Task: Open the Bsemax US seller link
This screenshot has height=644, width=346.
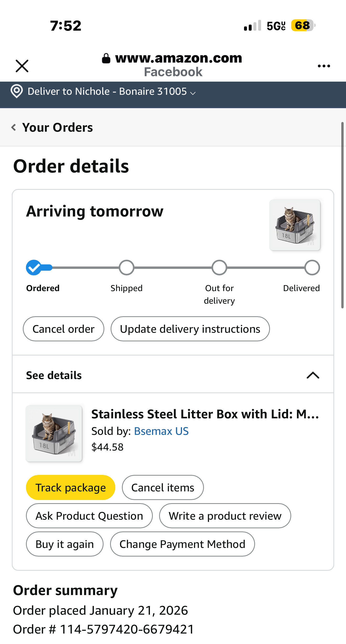Action: pyautogui.click(x=161, y=431)
